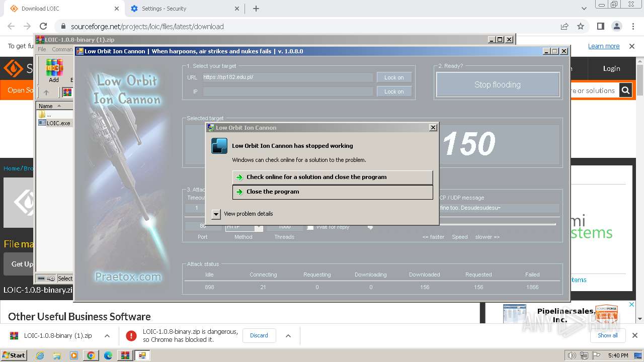Click the share page icon
The image size is (644, 362).
564,26
